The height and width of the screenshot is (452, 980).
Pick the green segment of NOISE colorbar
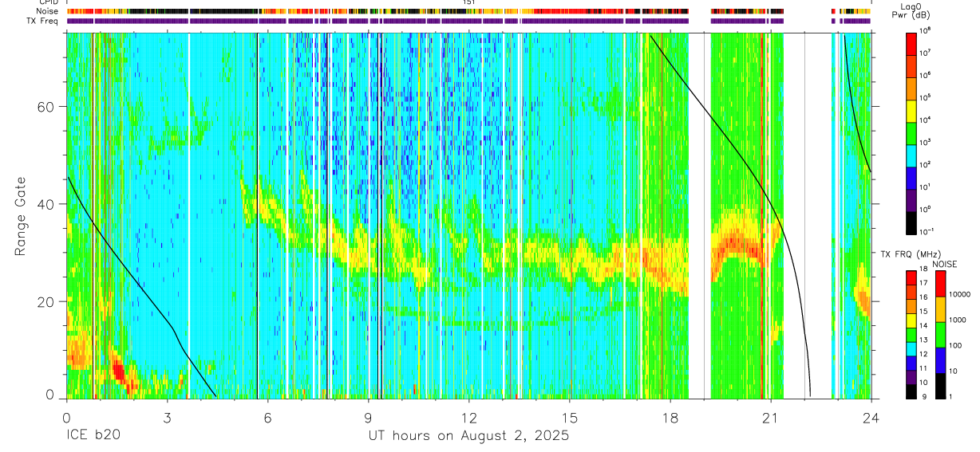(x=939, y=335)
